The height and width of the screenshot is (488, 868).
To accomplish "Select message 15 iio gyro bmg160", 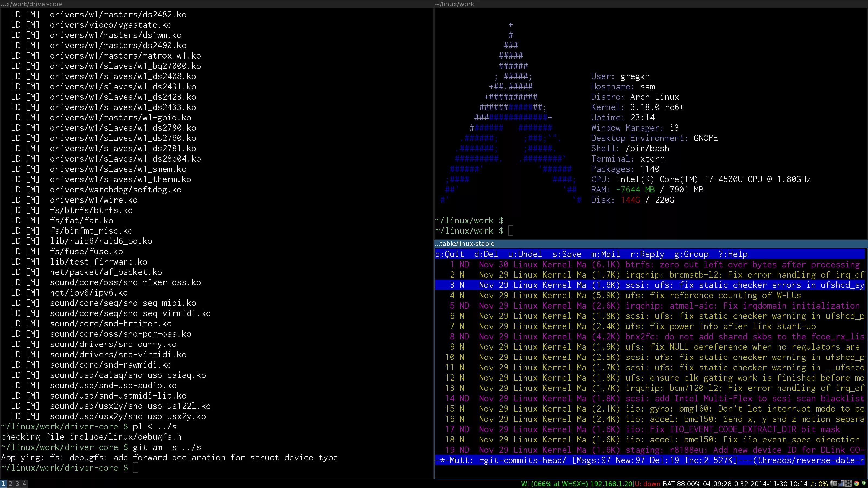I will [x=650, y=409].
